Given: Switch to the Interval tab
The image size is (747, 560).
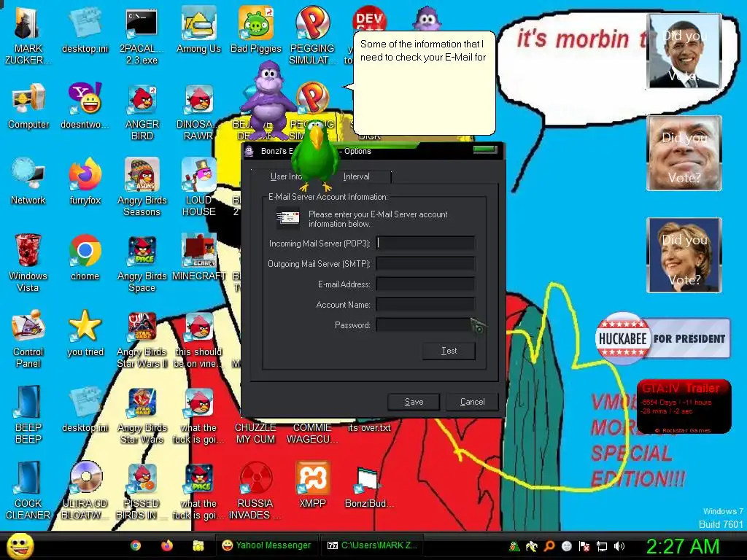Looking at the screenshot, I should pyautogui.click(x=356, y=176).
